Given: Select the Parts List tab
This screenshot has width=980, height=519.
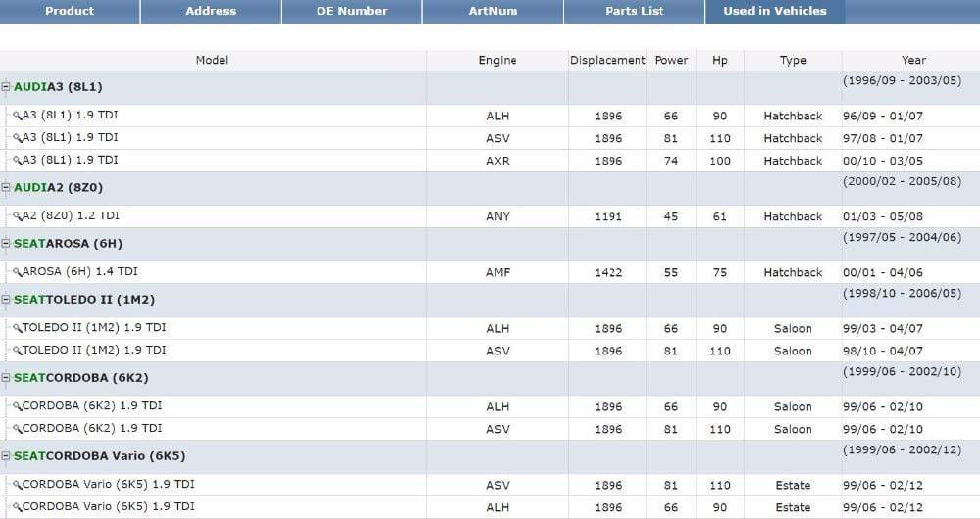Looking at the screenshot, I should [634, 12].
